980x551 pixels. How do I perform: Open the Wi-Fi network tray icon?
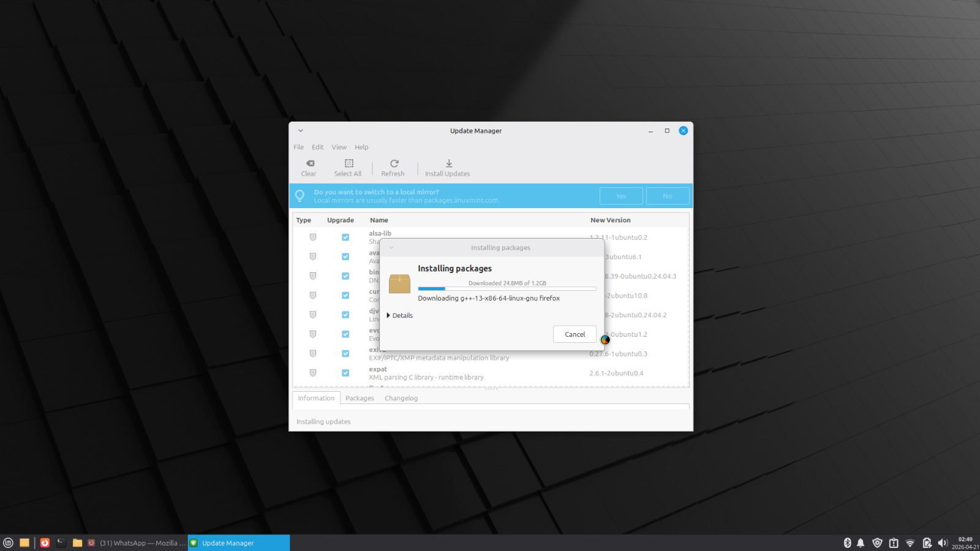910,543
